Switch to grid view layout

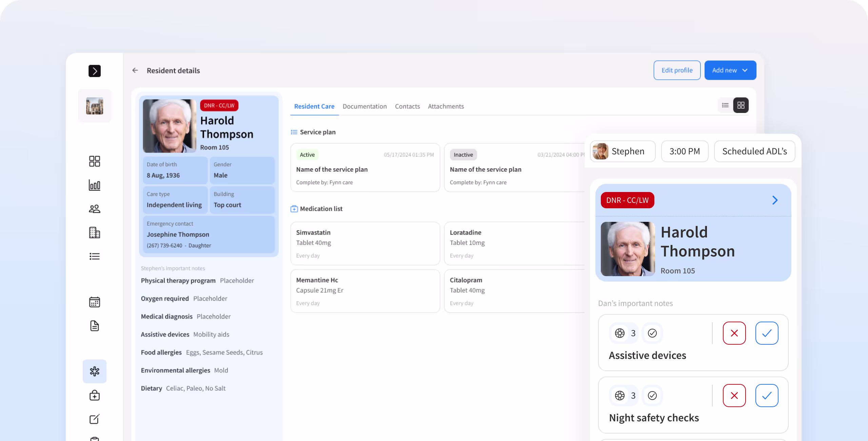(741, 105)
